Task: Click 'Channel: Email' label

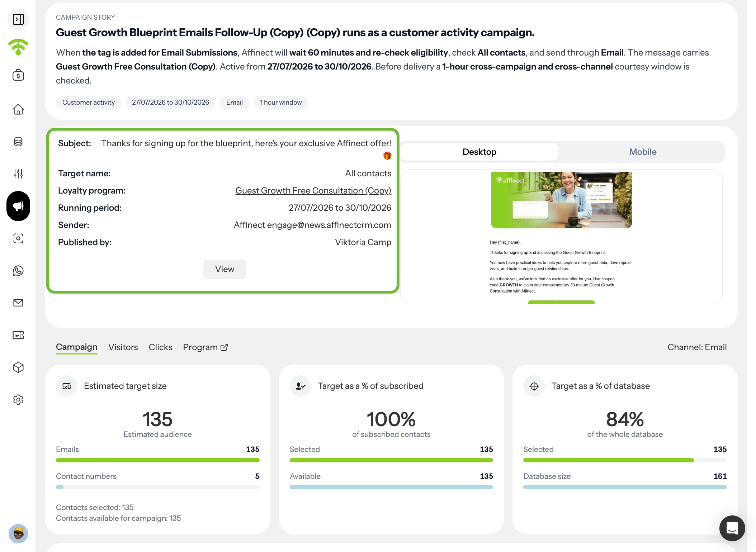Action: (697, 347)
